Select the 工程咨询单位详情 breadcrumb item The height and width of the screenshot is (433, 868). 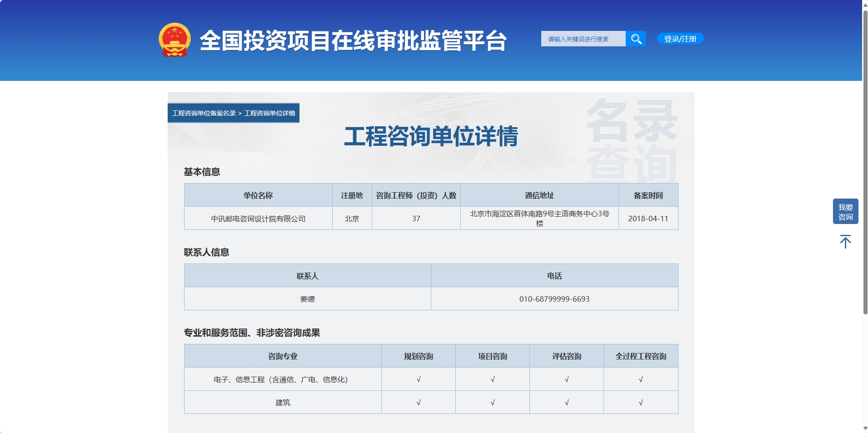(269, 113)
